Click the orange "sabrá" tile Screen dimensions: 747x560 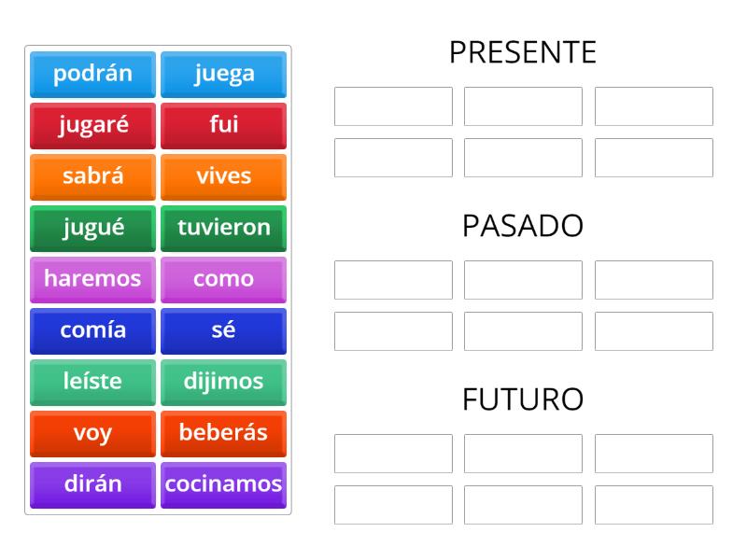coord(92,176)
